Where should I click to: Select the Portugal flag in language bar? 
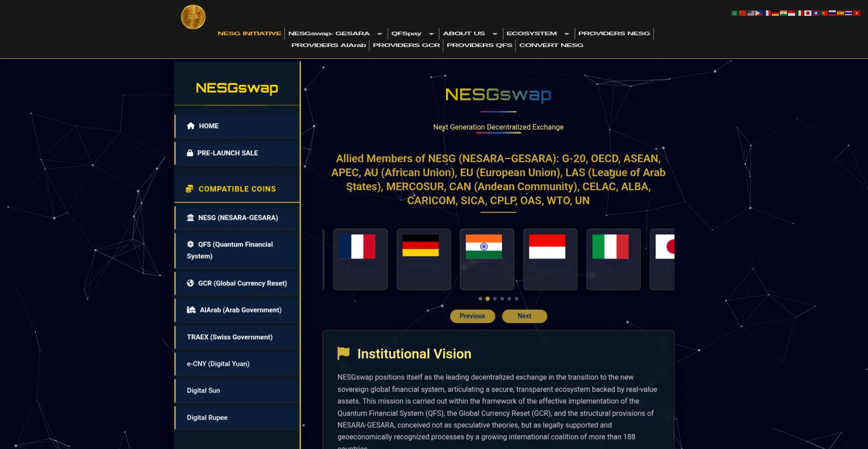(824, 13)
